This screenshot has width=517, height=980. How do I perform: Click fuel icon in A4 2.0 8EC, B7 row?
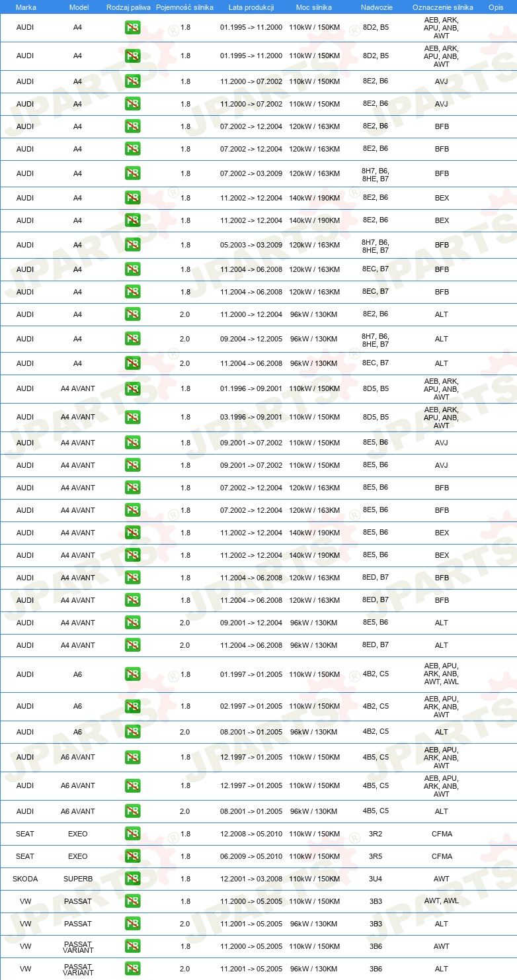point(132,363)
